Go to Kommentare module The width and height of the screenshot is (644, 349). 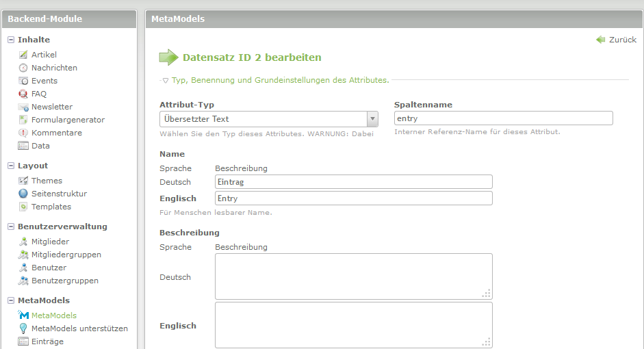click(x=56, y=133)
